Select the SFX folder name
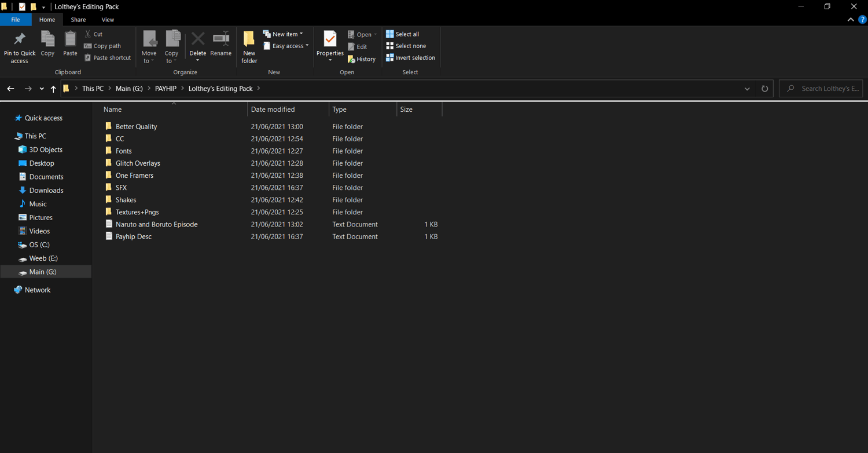Screen dimensions: 868x453 pos(121,188)
